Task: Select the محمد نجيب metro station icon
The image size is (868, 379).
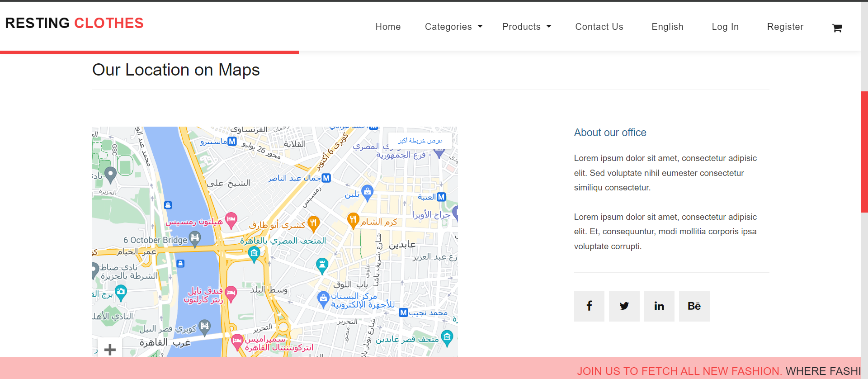Action: coord(404,313)
